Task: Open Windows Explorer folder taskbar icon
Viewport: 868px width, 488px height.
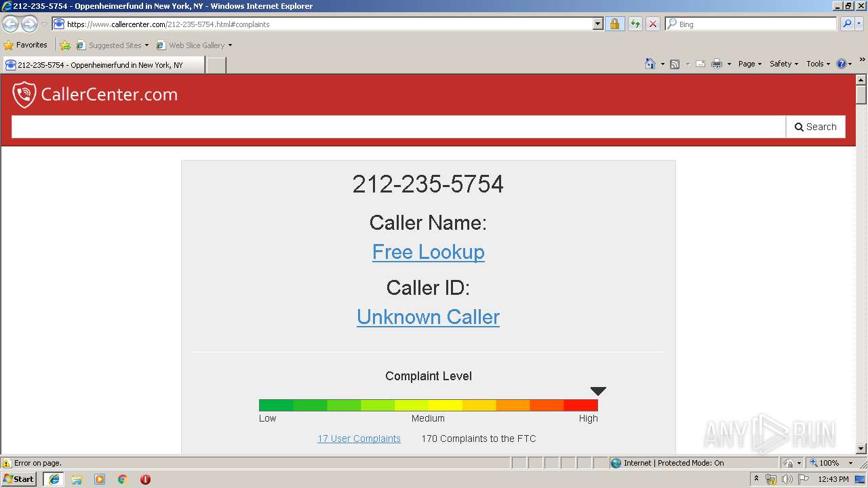Action: (x=77, y=479)
